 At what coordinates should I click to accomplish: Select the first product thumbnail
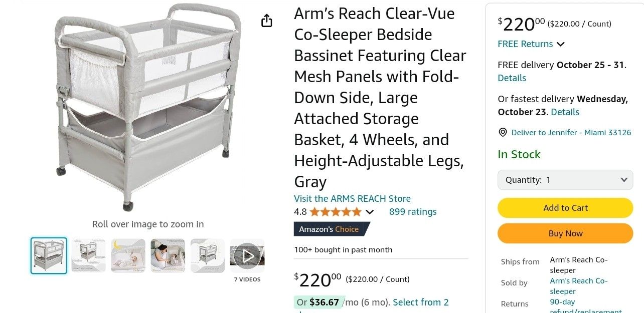click(x=49, y=255)
